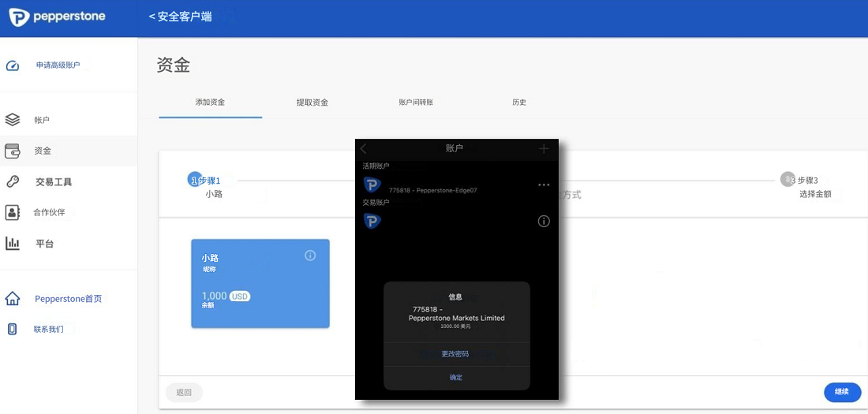Click 1000.00 美元 balance in dialog

pyautogui.click(x=455, y=327)
